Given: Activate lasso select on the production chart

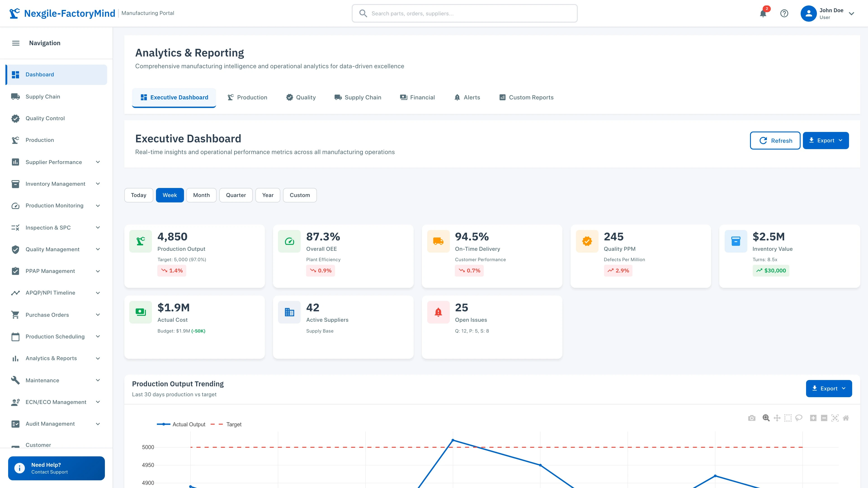Looking at the screenshot, I should pyautogui.click(x=799, y=418).
